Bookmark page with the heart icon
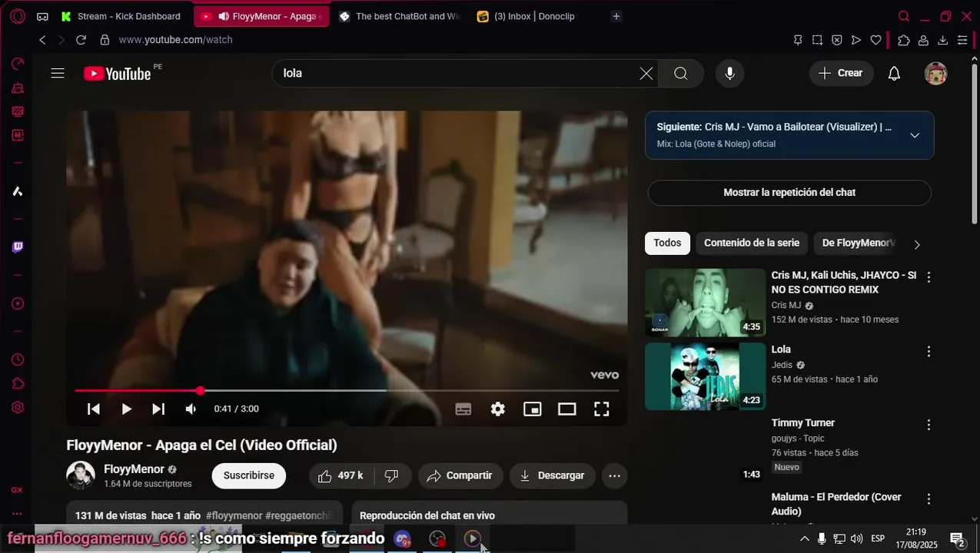The image size is (980, 553). pos(875,40)
